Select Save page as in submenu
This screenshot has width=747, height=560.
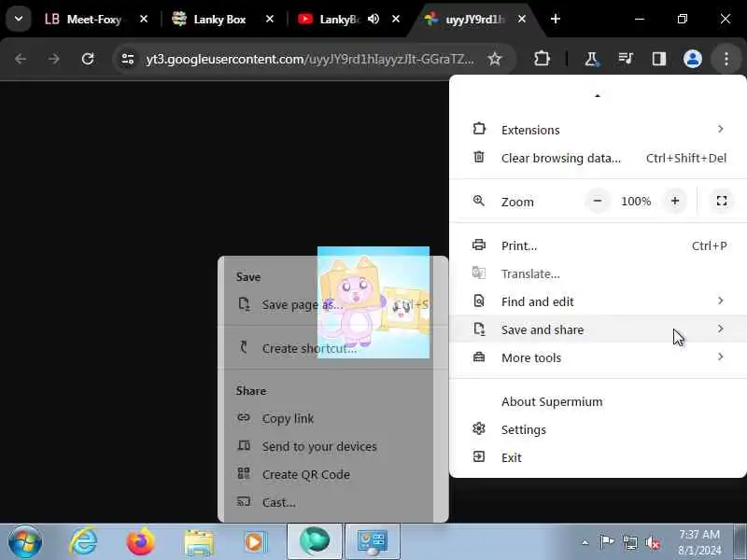coord(333,304)
